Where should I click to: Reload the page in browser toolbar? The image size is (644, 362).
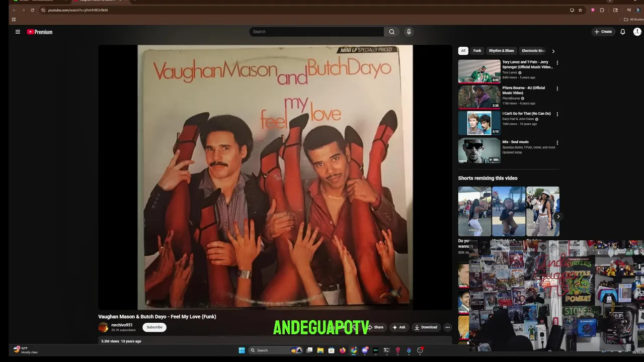[32, 10]
